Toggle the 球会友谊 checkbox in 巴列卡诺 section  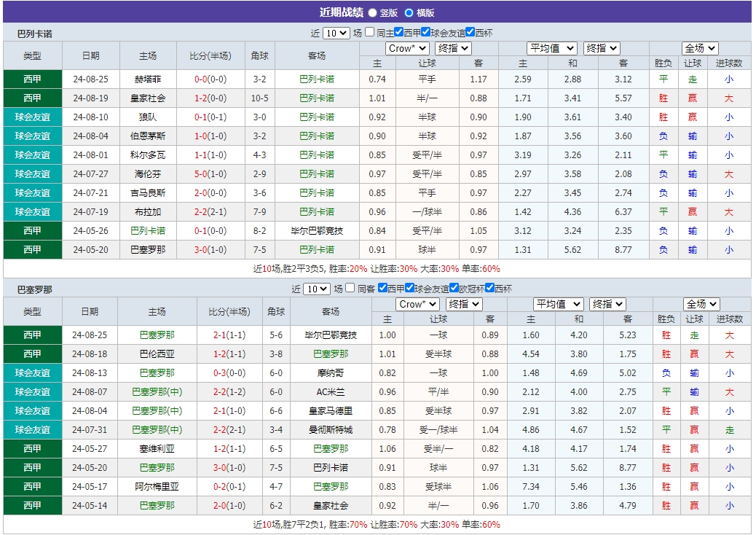click(426, 33)
